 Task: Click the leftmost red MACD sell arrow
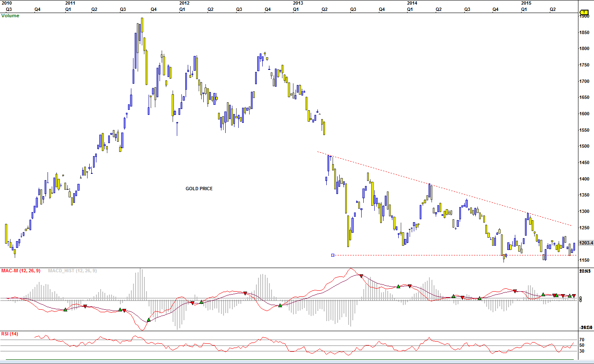coord(85,307)
